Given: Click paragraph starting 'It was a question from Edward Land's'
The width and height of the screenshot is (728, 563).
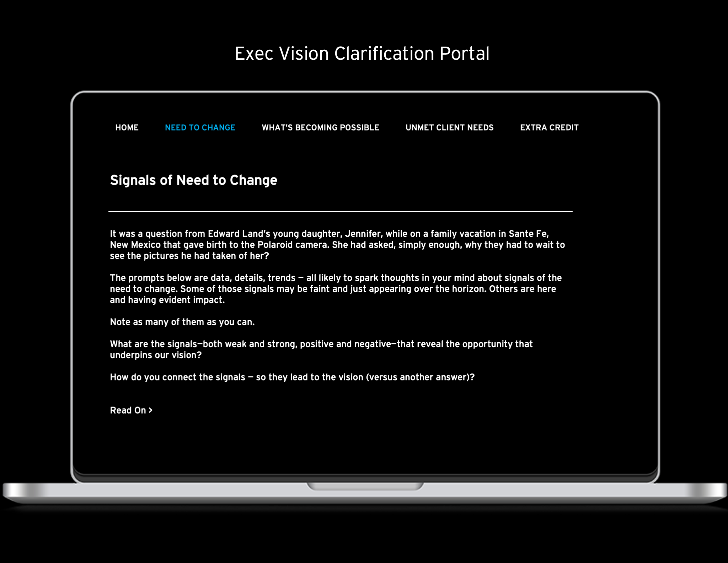Looking at the screenshot, I should pos(337,245).
